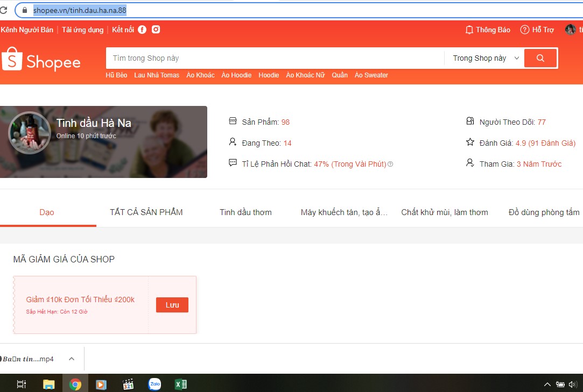Open File Explorer from taskbar
The image size is (583, 392).
tap(48, 384)
